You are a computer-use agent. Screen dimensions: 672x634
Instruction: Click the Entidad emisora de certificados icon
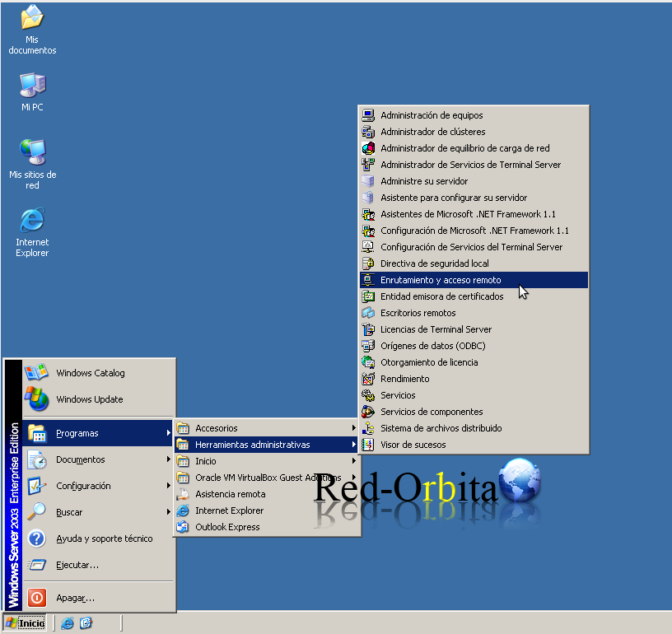point(368,296)
